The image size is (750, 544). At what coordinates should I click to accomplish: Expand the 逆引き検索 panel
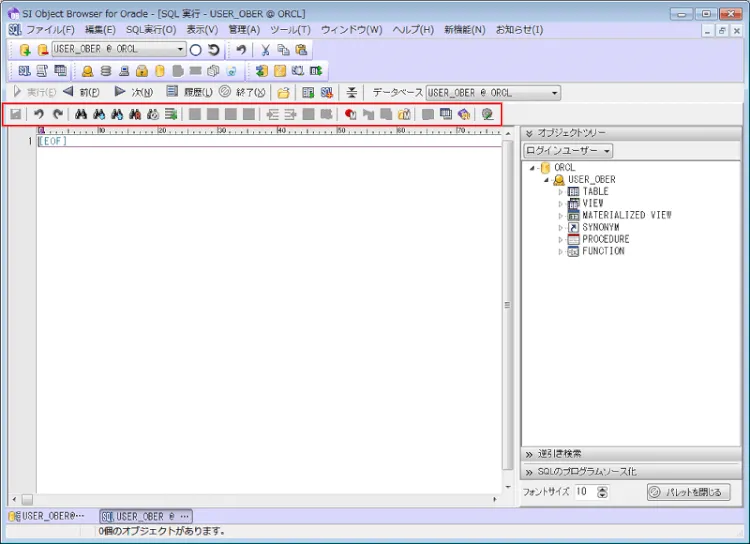click(x=529, y=454)
